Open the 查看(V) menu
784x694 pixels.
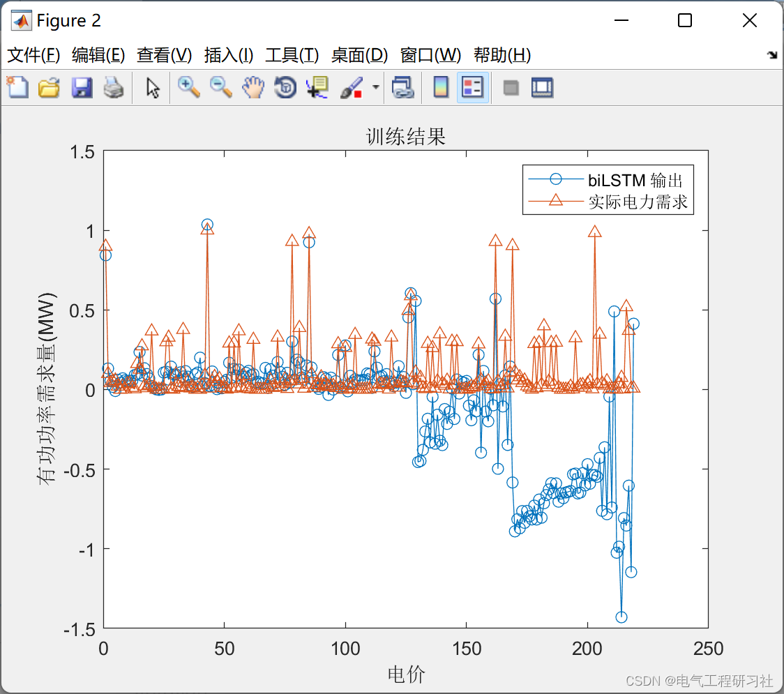(164, 55)
